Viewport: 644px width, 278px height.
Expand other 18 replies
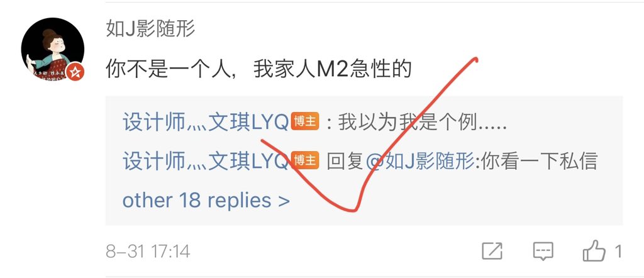[x=206, y=201]
